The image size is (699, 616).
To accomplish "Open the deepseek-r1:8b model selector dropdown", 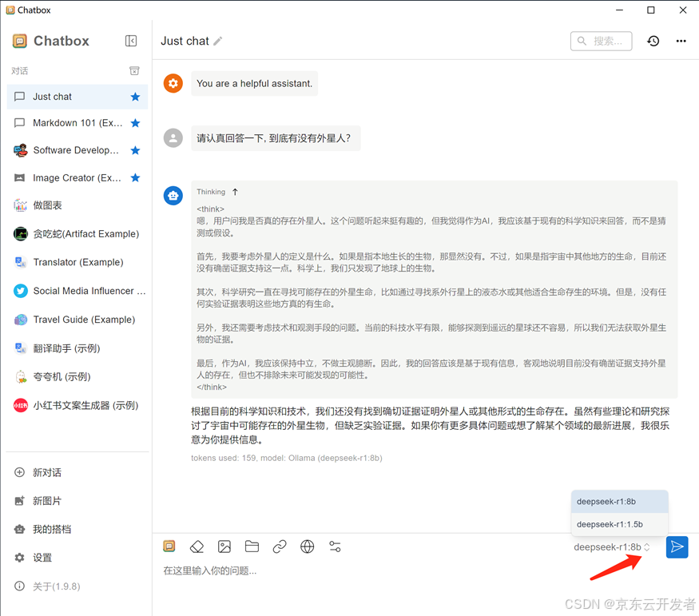I will point(612,547).
